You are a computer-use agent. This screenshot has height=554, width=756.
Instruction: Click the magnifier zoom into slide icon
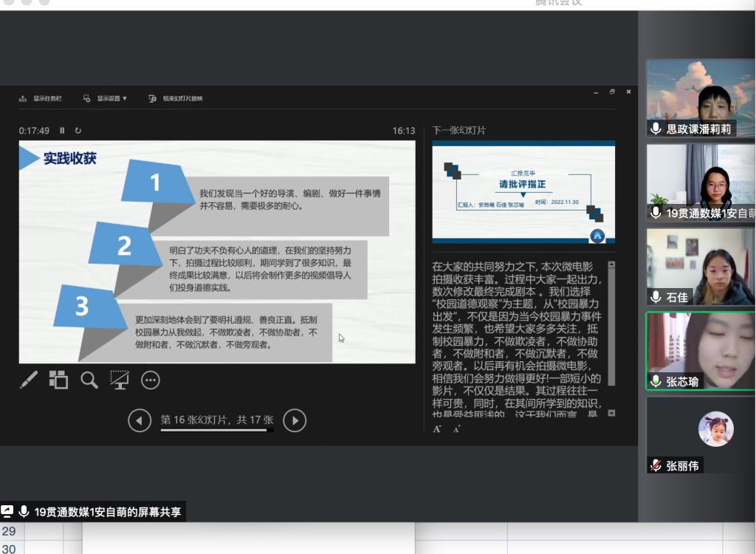point(89,380)
